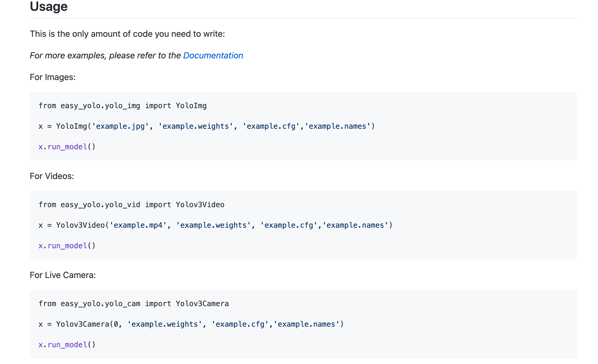Screen dimensions: 598x364
Task: Click the For Images label
Action: [52, 77]
